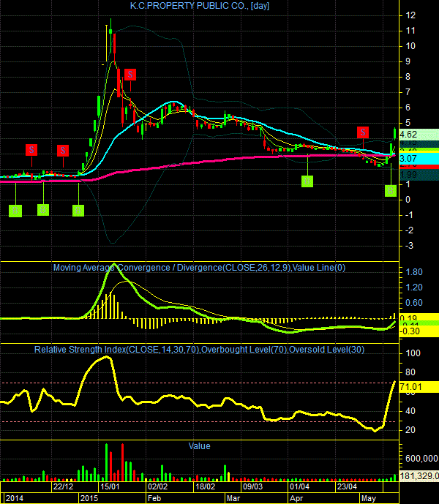This screenshot has width=439, height=504.
Task: Click the green B buy marker in May
Action: pos(391,191)
